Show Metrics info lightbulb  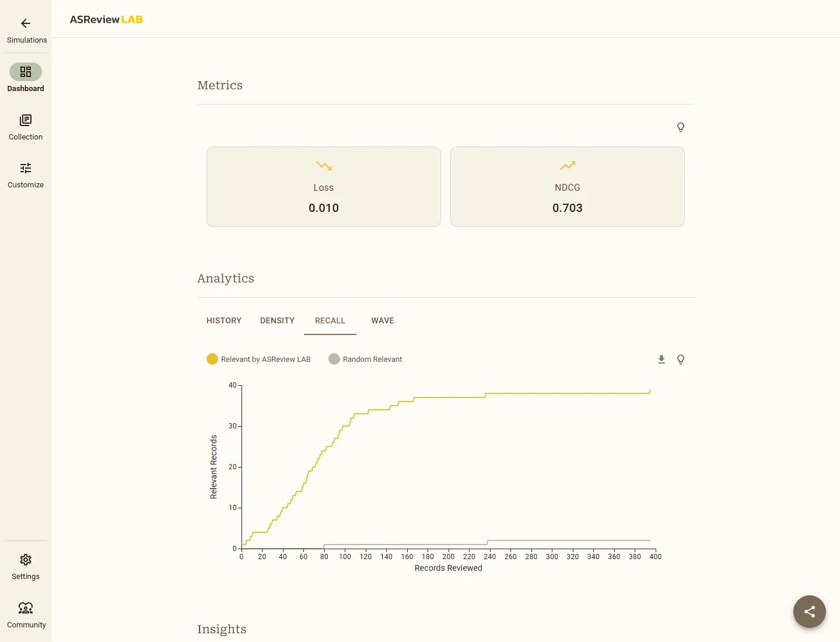point(680,127)
